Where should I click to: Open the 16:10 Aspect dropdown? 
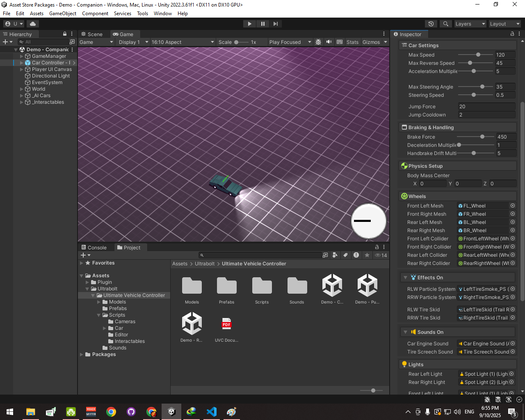[x=183, y=42]
